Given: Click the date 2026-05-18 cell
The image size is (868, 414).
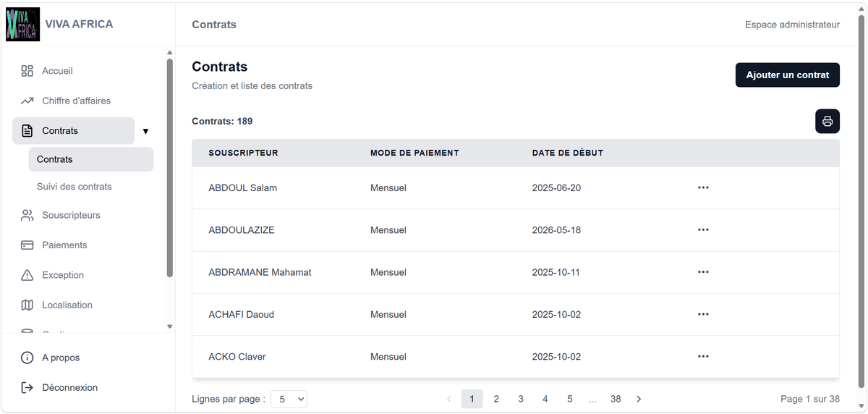Looking at the screenshot, I should point(556,230).
